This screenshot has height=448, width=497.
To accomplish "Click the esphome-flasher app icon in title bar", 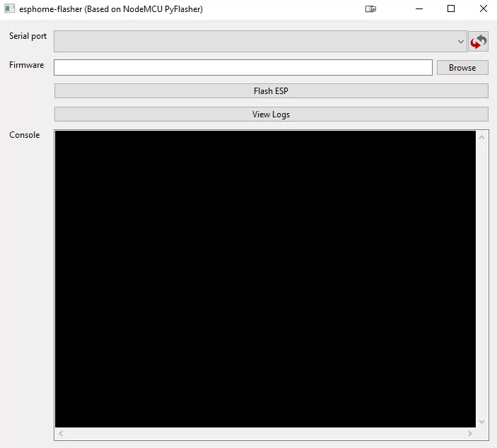I will click(x=10, y=9).
